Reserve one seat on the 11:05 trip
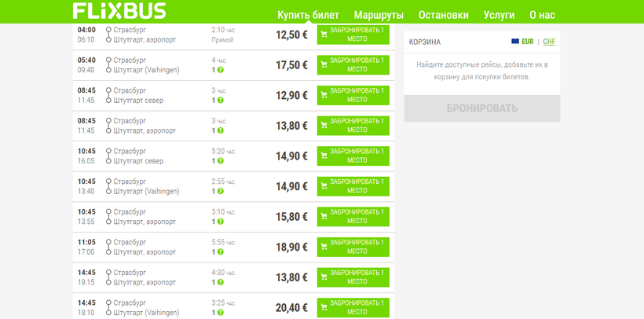644x319 pixels. [x=353, y=247]
